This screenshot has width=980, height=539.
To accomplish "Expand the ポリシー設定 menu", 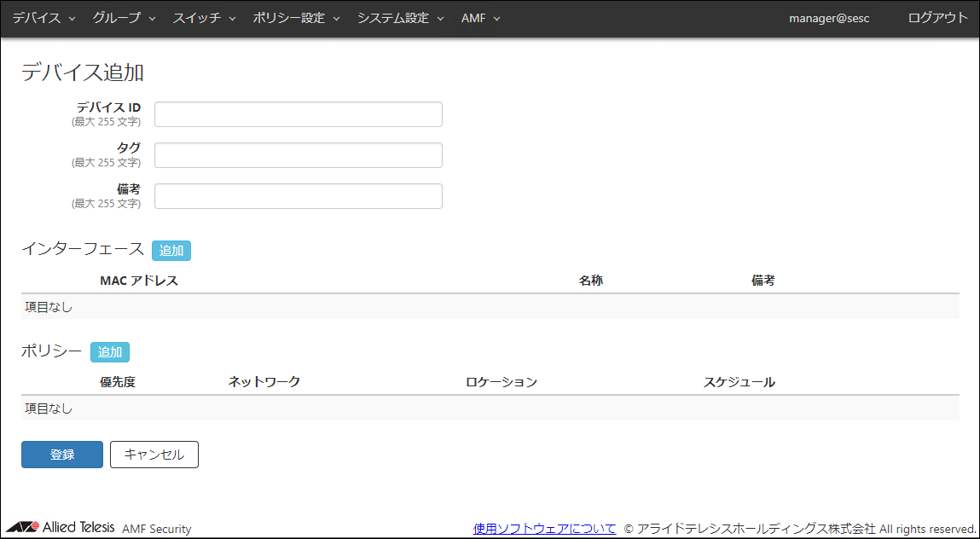I will click(296, 18).
